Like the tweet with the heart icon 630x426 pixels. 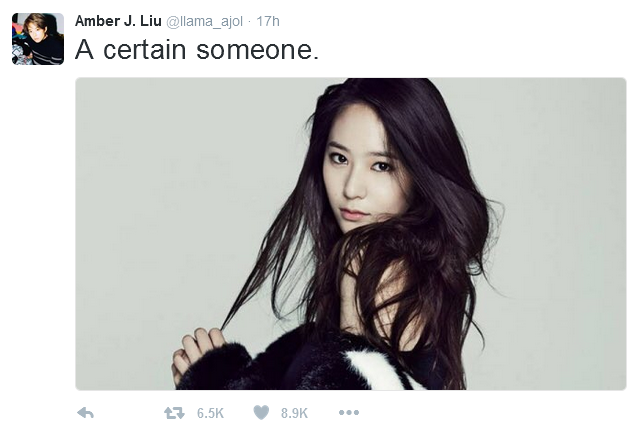(x=261, y=413)
